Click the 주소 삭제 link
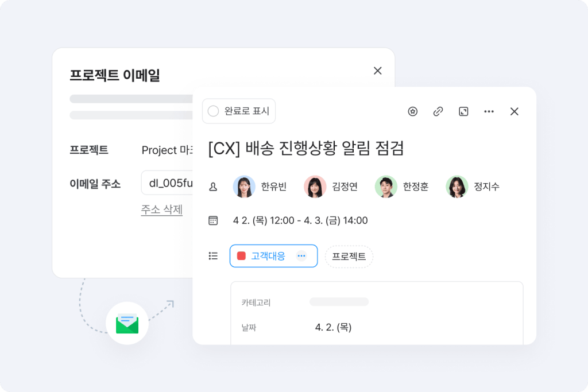The image size is (588, 392). (161, 209)
